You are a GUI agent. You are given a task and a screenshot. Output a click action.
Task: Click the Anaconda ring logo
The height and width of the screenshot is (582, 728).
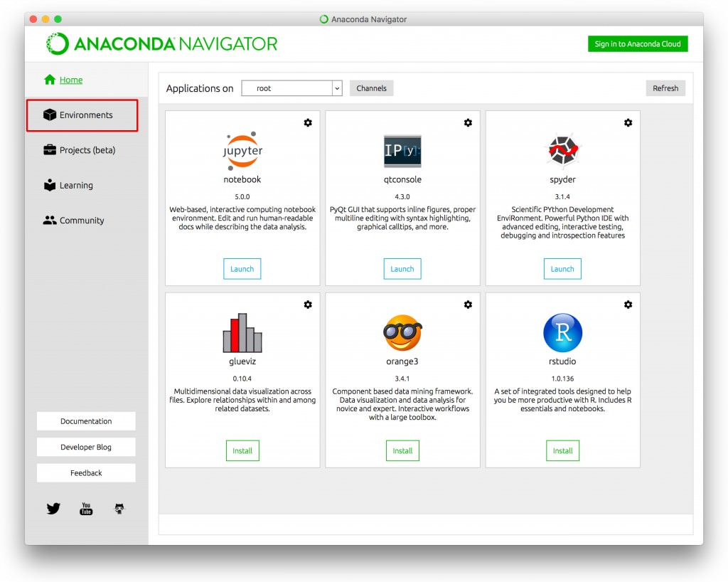point(58,43)
